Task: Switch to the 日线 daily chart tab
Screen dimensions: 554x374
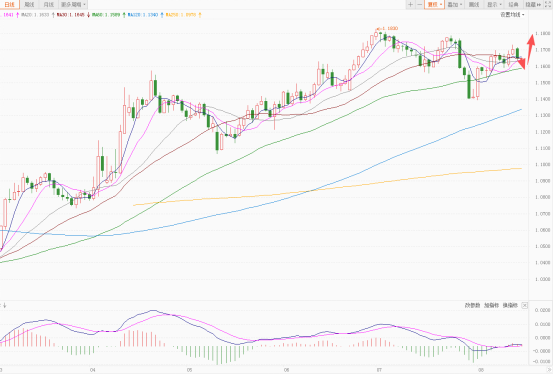Action: 9,5
